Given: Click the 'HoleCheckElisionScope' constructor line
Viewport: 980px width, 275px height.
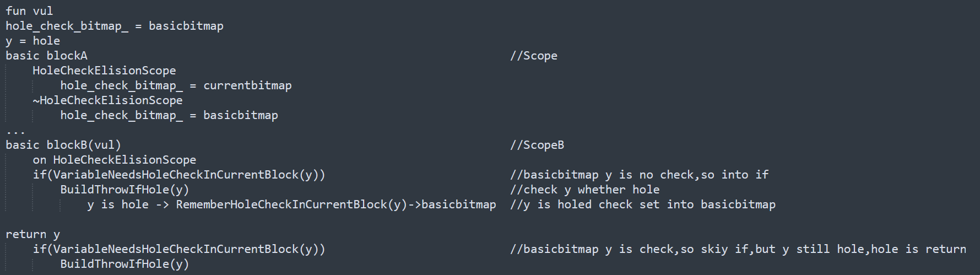Looking at the screenshot, I should (x=104, y=71).
